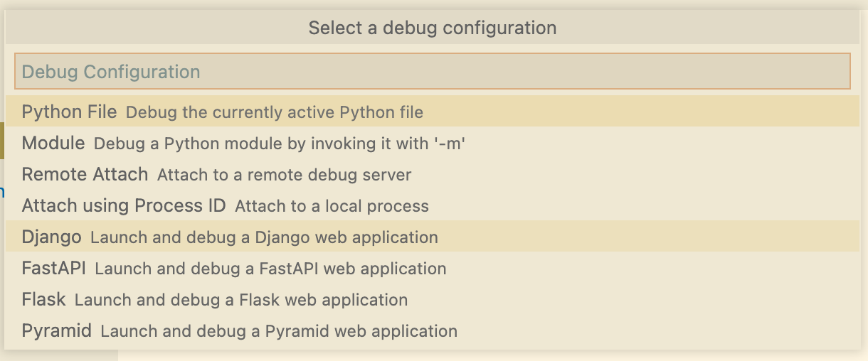The image size is (868, 361).
Task: Click the 'Select a debug configuration' title bar
Action: tap(433, 28)
